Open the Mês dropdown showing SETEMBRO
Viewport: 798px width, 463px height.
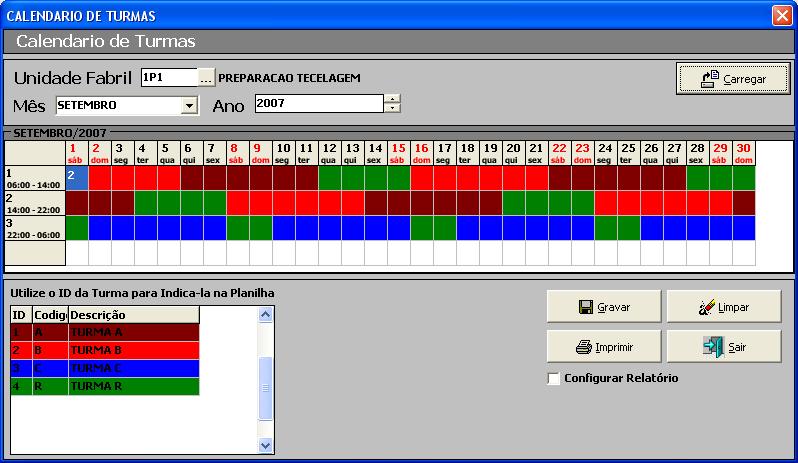(x=189, y=105)
